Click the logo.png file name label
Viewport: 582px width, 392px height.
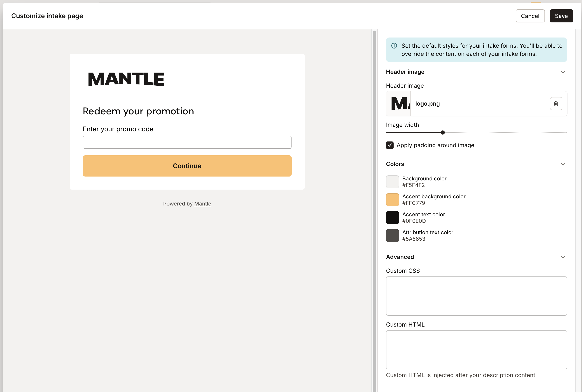point(427,104)
